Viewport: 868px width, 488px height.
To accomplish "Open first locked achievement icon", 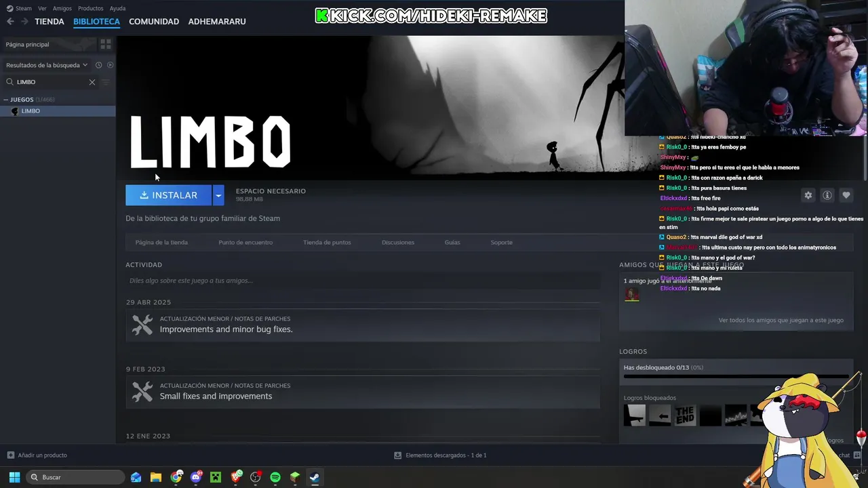I will pyautogui.click(x=635, y=415).
